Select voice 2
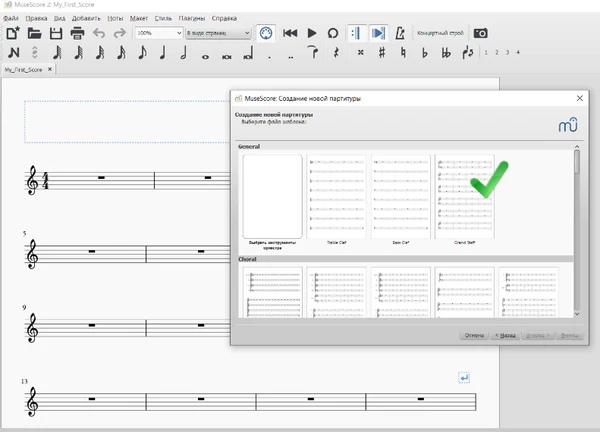This screenshot has width=600, height=432. (497, 52)
